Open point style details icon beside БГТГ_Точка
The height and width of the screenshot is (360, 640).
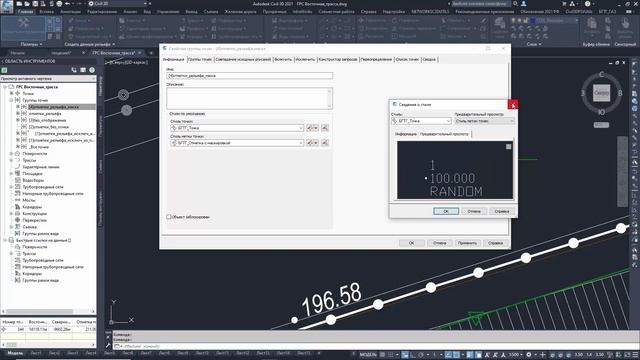(325, 128)
